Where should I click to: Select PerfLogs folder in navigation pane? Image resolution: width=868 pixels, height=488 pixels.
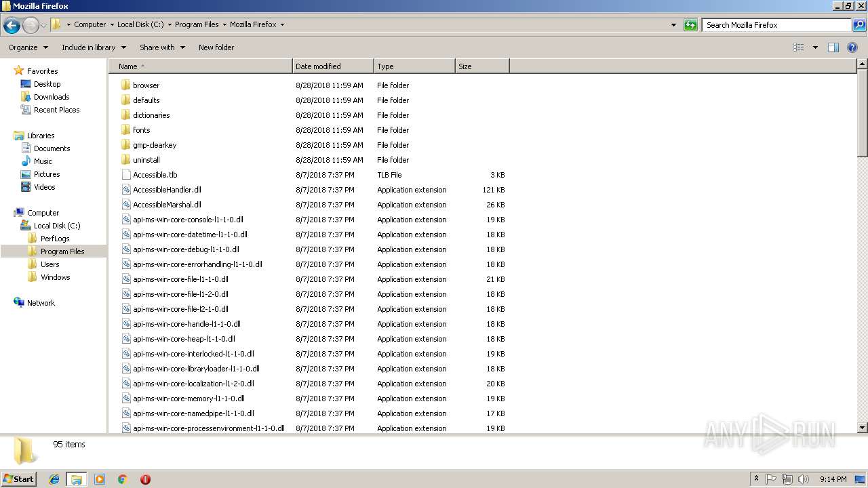pos(55,239)
